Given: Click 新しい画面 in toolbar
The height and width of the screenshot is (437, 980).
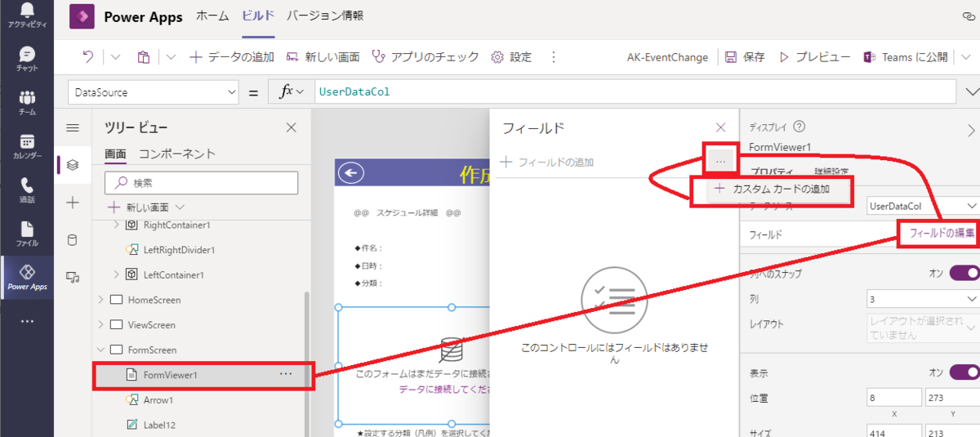Looking at the screenshot, I should point(323,57).
